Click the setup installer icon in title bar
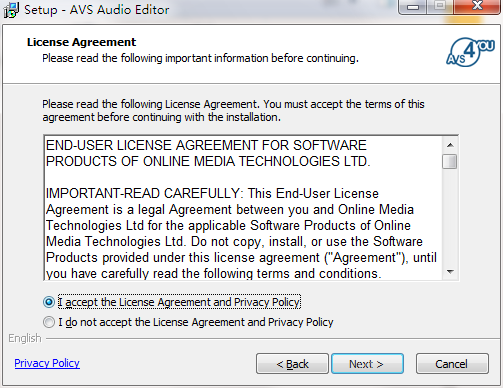 tap(11, 10)
